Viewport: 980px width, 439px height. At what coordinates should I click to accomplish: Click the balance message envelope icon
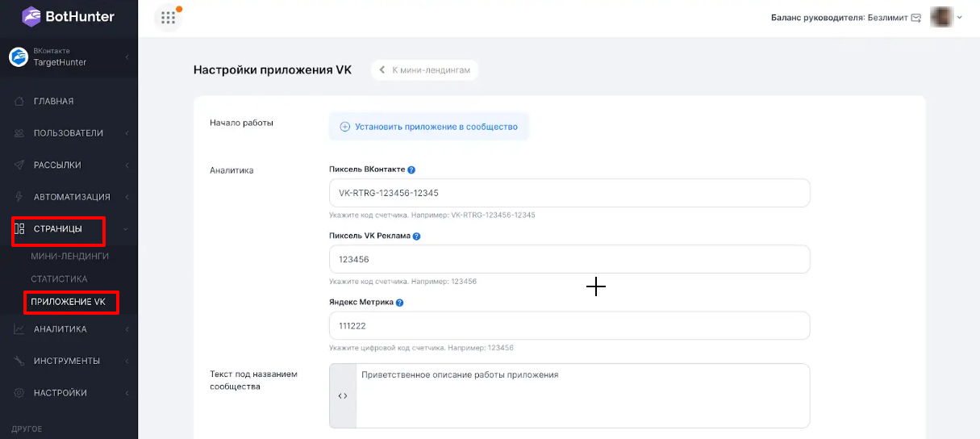coord(915,18)
